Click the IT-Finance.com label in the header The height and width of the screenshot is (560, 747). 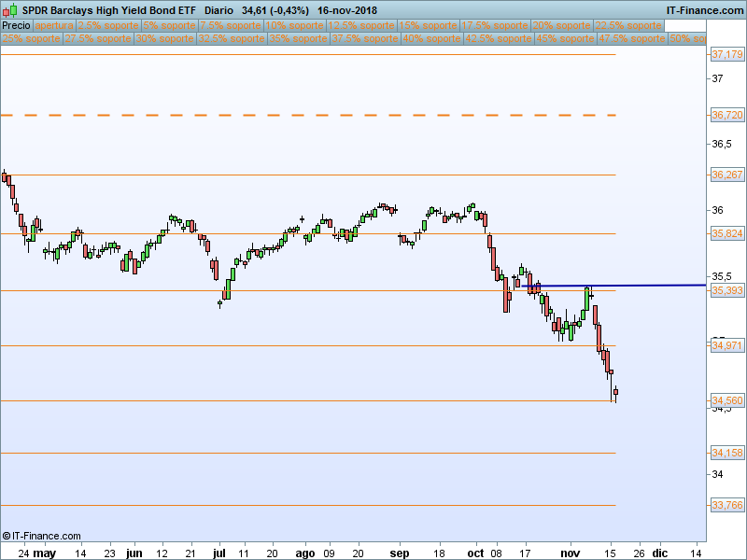[x=705, y=10]
